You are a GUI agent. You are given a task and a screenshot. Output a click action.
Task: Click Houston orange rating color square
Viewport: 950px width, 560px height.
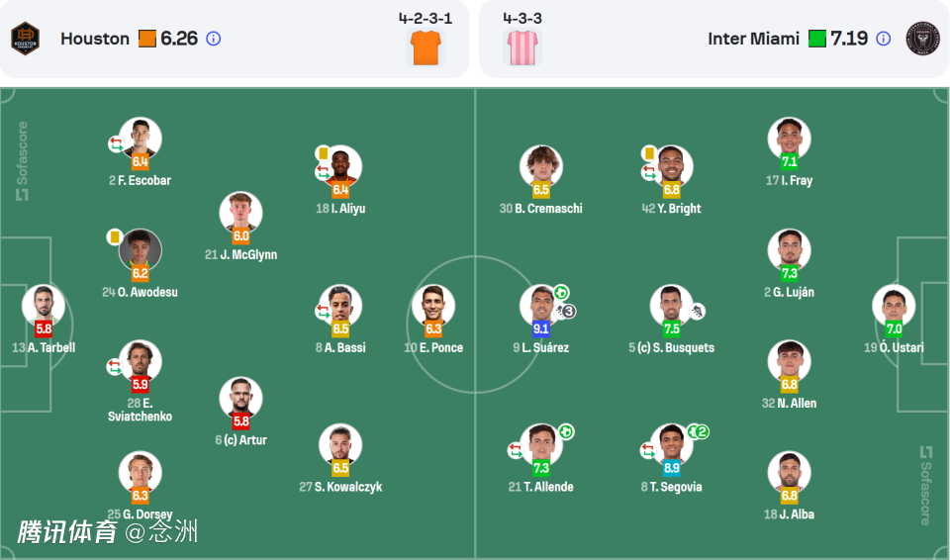click(x=147, y=39)
